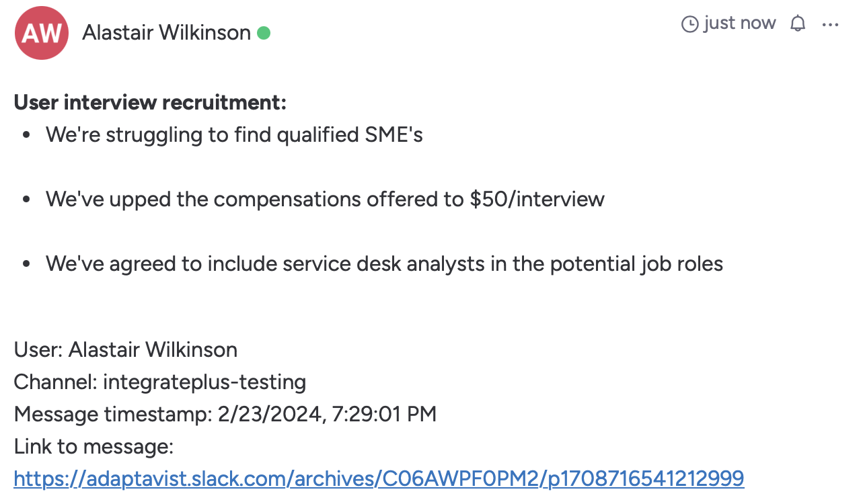Click the clock icon beside the timestamp
The width and height of the screenshot is (861, 504).
click(690, 24)
